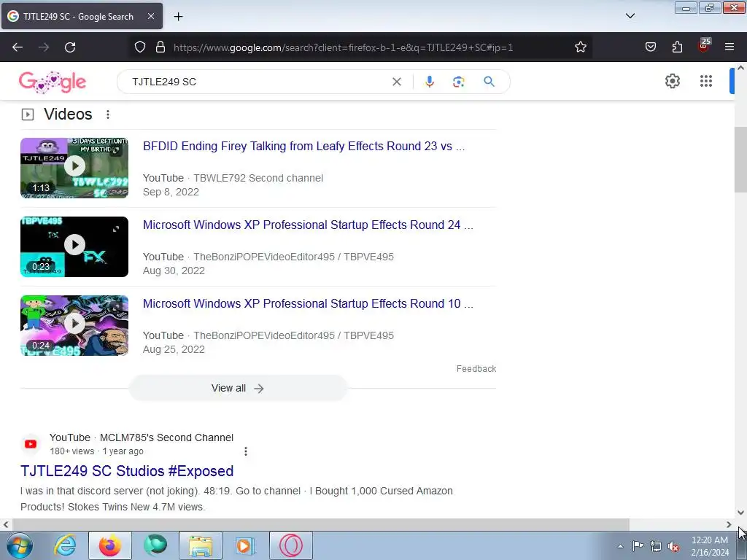747x560 pixels.
Task: Open Startup Effects Round 24 video link
Action: [308, 225]
